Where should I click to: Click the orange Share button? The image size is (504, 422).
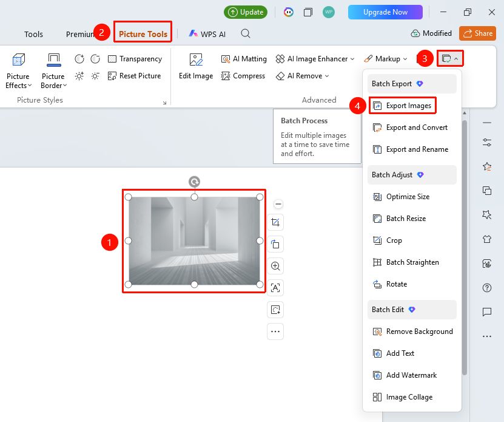click(478, 33)
